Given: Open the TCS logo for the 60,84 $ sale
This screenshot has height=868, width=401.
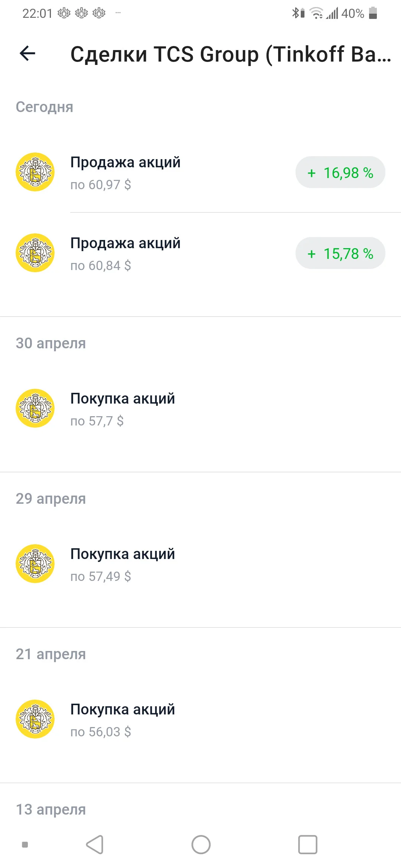Looking at the screenshot, I should click(x=35, y=253).
